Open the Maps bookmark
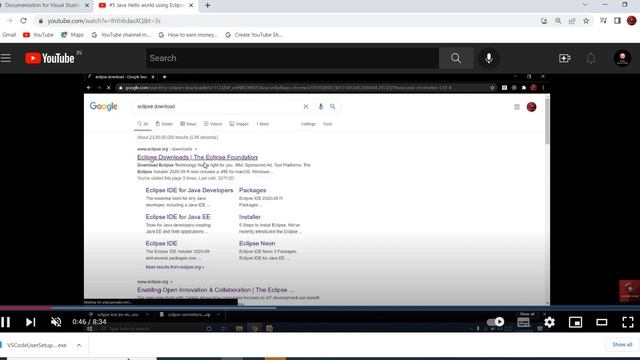The width and height of the screenshot is (640, 360). pyautogui.click(x=72, y=35)
